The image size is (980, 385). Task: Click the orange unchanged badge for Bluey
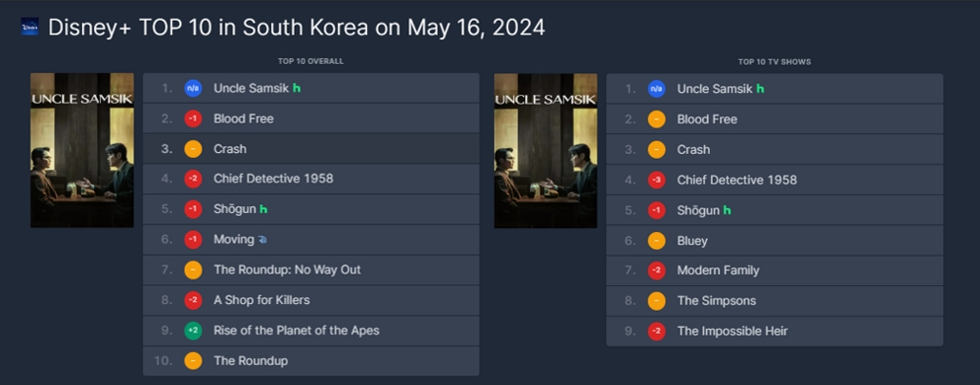657,241
